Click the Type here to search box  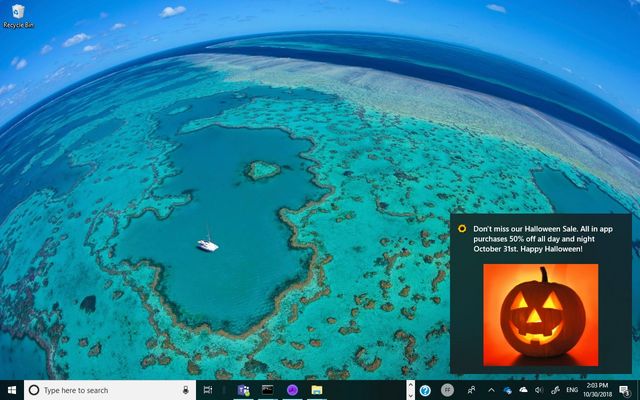[x=110, y=390]
